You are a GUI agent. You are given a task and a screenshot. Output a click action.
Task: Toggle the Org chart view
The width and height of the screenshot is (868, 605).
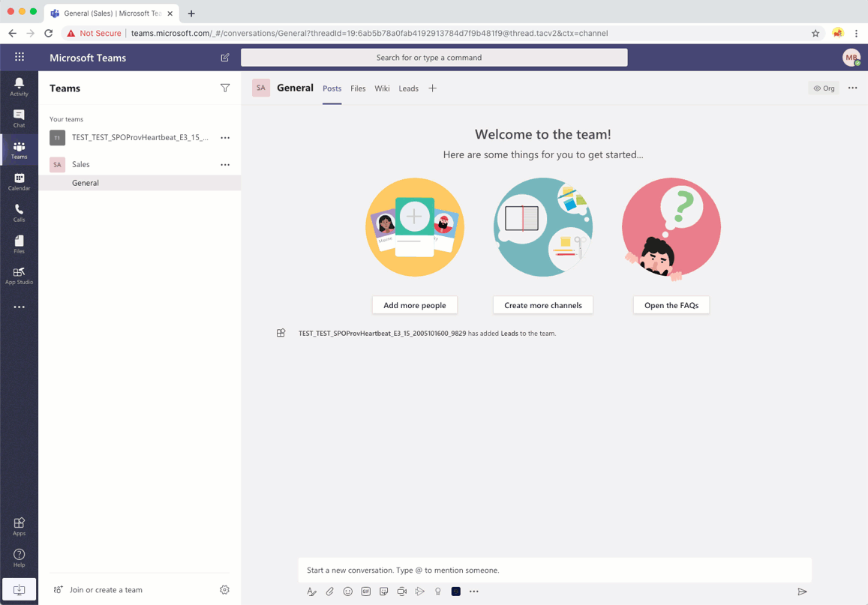pyautogui.click(x=824, y=88)
